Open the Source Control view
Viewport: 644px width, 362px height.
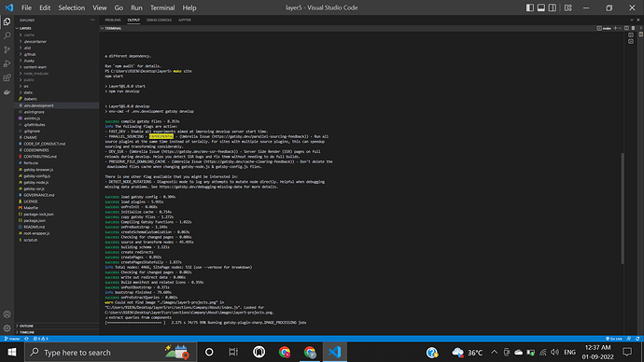pos(7,49)
